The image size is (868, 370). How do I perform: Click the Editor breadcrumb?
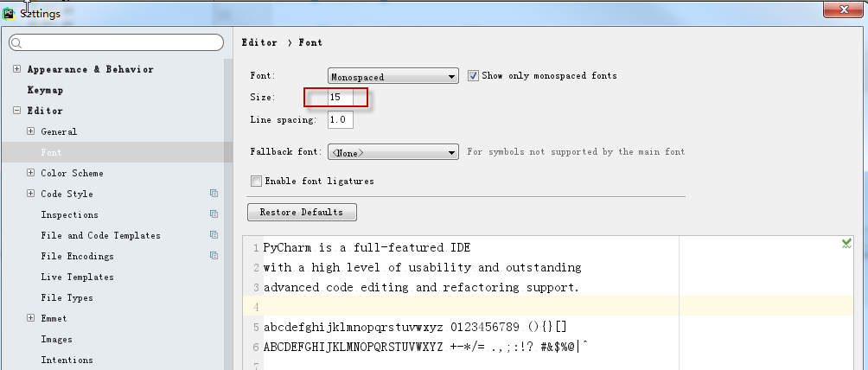tap(259, 42)
